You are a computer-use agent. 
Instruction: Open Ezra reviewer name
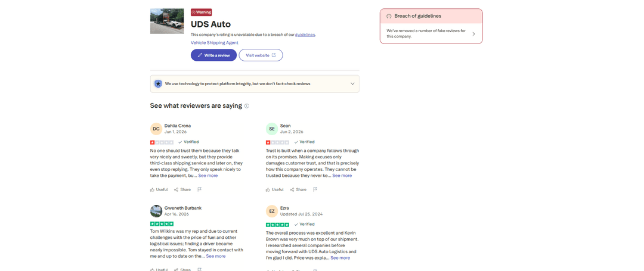pyautogui.click(x=284, y=208)
